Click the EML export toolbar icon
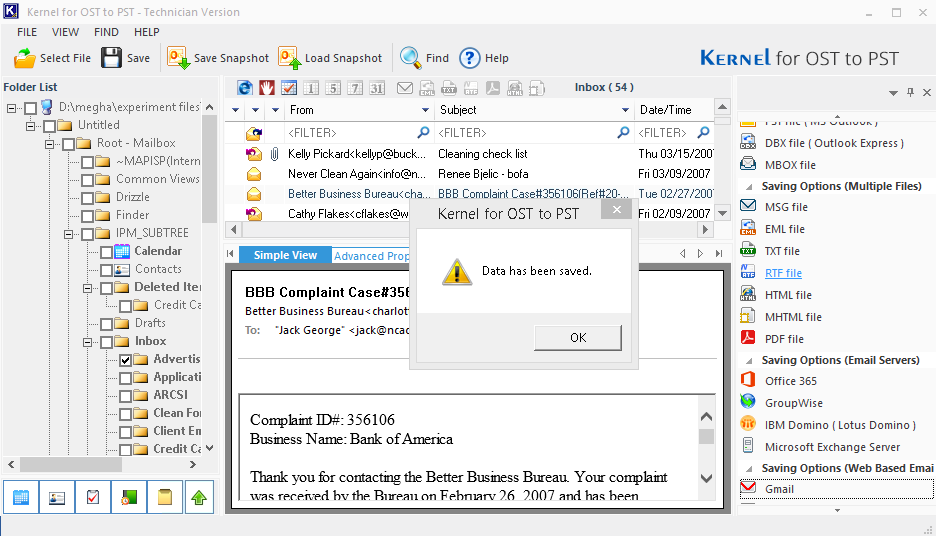The width and height of the screenshot is (936, 536). click(x=427, y=88)
